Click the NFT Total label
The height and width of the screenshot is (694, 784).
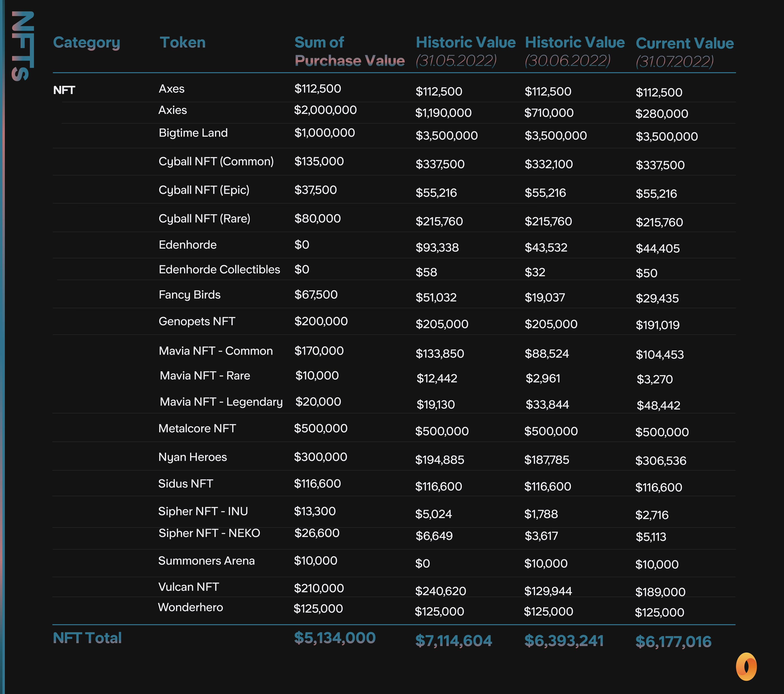pyautogui.click(x=87, y=638)
